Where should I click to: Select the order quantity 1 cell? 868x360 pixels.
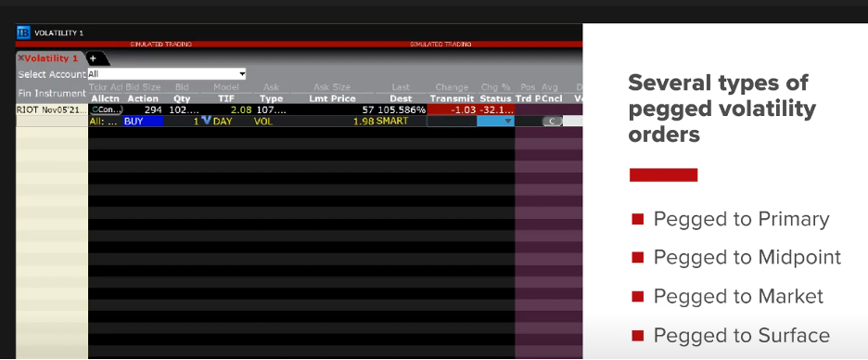[196, 121]
